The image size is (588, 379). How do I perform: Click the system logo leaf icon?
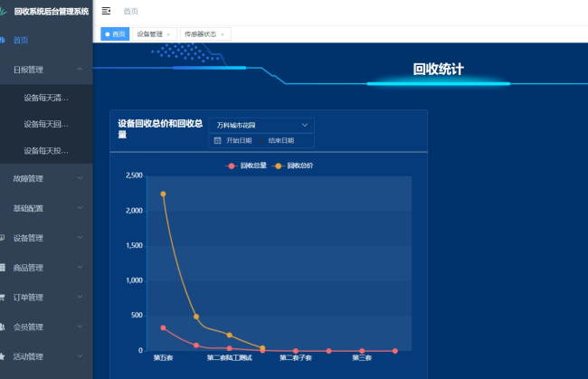point(4,11)
